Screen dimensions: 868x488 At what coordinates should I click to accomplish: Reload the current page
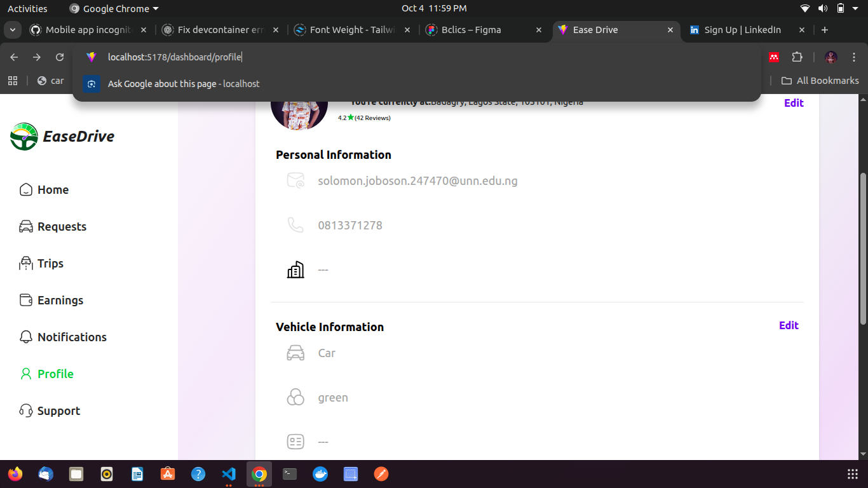[x=60, y=57]
